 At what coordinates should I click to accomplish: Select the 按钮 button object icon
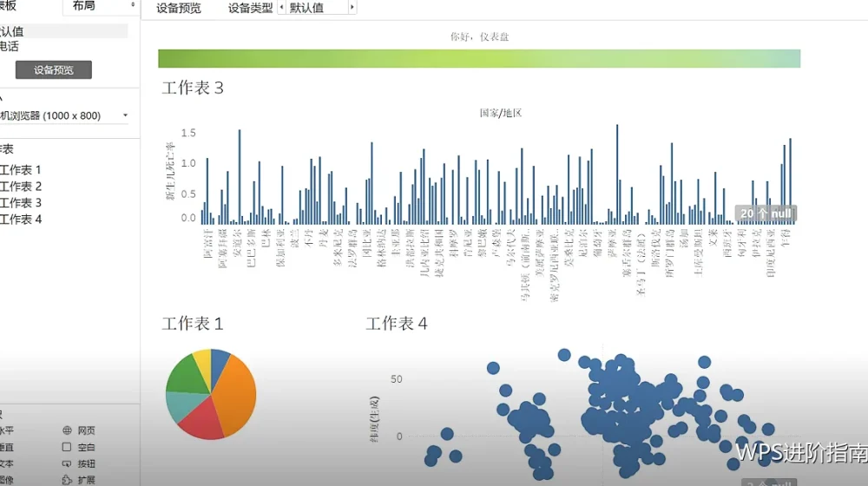(x=67, y=463)
